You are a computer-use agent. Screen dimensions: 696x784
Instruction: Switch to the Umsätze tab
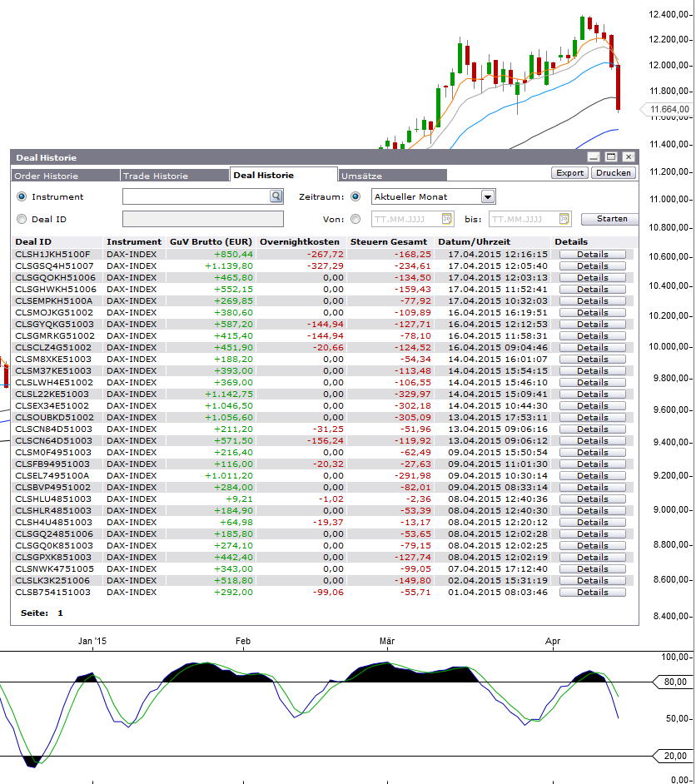(x=393, y=176)
